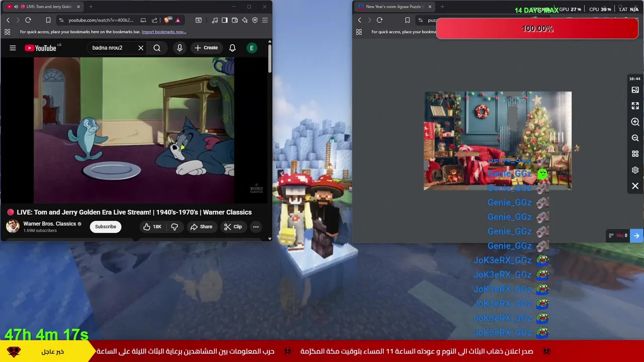Open a new tab in puzzle window
This screenshot has height=362, width=644.
click(x=442, y=7)
